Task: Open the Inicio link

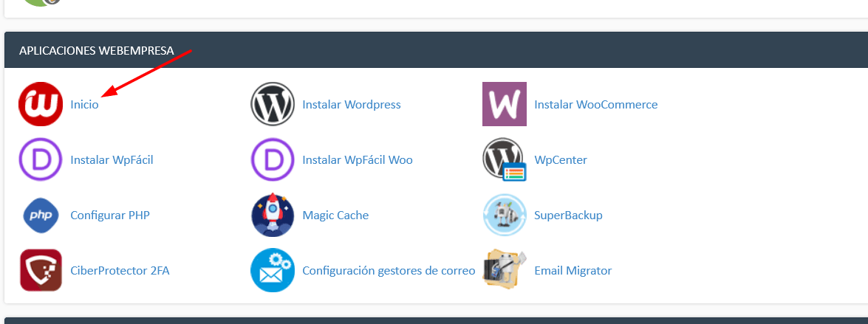Action: (85, 105)
